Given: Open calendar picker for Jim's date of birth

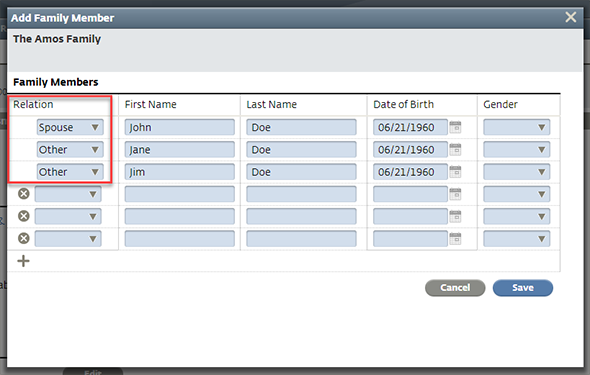Looking at the screenshot, I should click(x=455, y=172).
